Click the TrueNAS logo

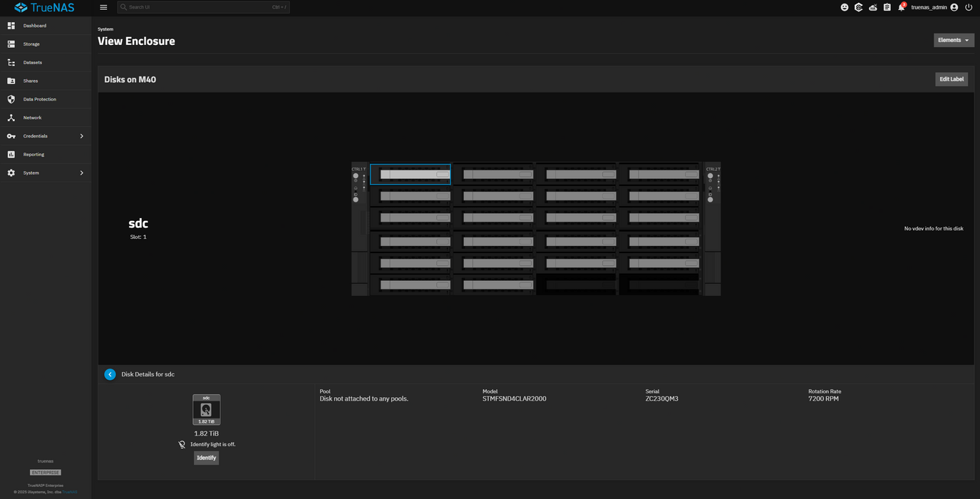[44, 8]
